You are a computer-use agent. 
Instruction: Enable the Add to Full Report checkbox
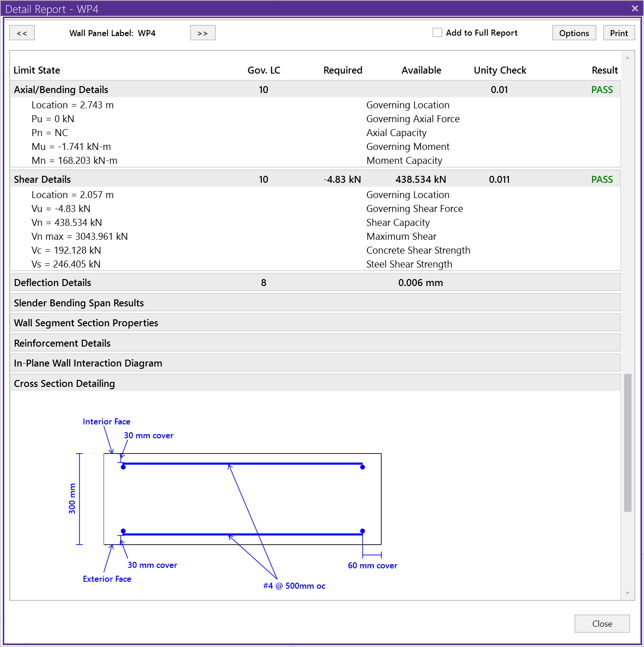coord(437,32)
